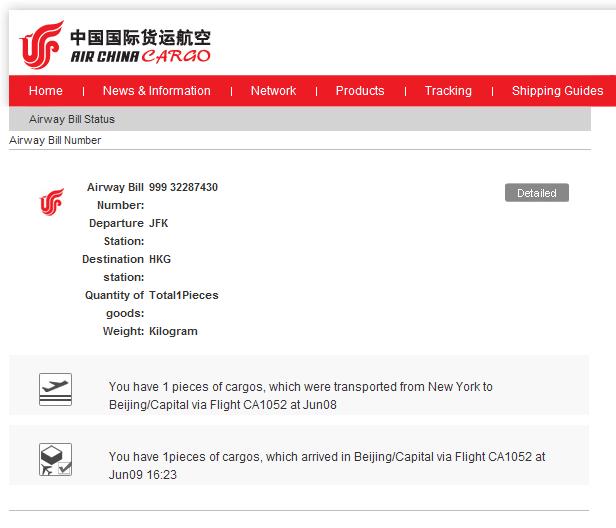Click the Airway Bill Number label under status bar
Screen dimensions: 616x528
pyautogui.click(x=55, y=140)
